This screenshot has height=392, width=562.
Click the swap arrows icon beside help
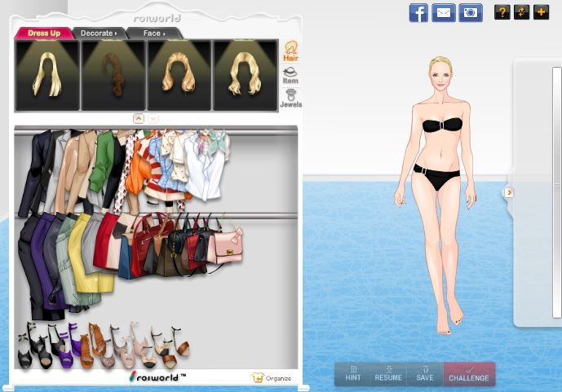point(521,12)
